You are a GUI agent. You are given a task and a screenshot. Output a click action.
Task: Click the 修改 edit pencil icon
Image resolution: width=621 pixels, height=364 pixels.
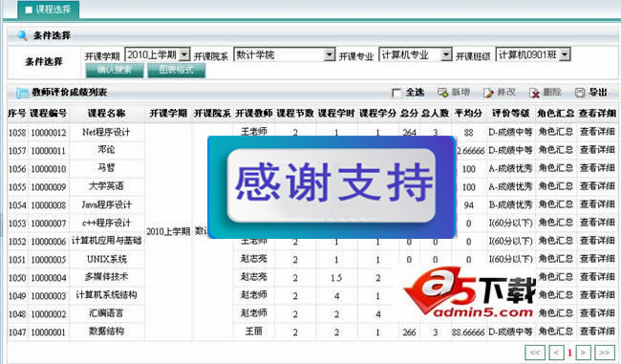pyautogui.click(x=488, y=93)
